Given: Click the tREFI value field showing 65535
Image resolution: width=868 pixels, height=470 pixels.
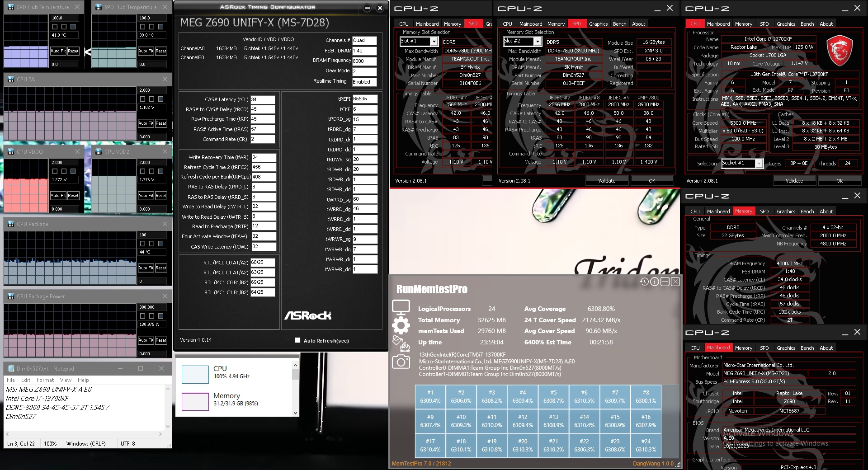Looking at the screenshot, I should point(365,99).
